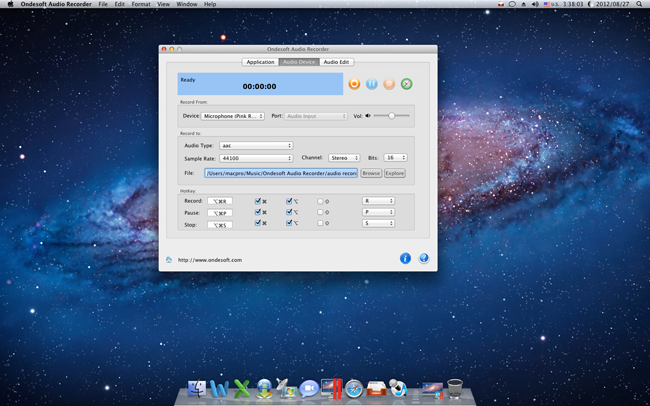This screenshot has width=650, height=406.
Task: Uncheck Command modifier for Stop hotkey
Action: click(258, 223)
